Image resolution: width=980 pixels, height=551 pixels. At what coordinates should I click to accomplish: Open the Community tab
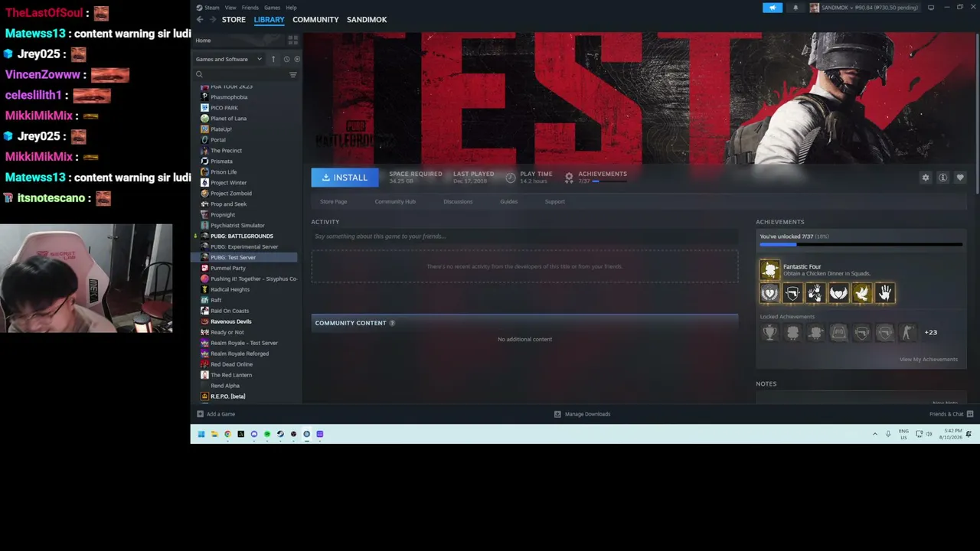[x=315, y=19]
